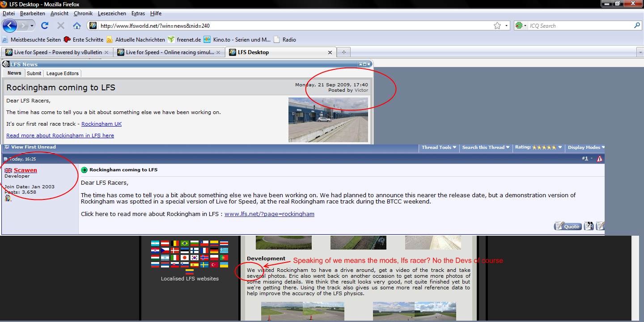Switch to the 'Live for Speed - Powered by vBulletin' tab

(57, 52)
